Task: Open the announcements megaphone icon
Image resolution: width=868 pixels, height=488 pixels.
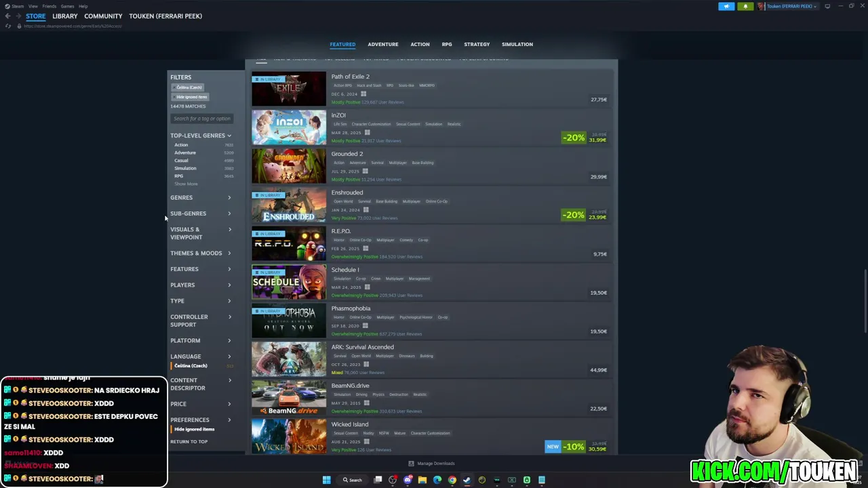Action: [x=726, y=6]
